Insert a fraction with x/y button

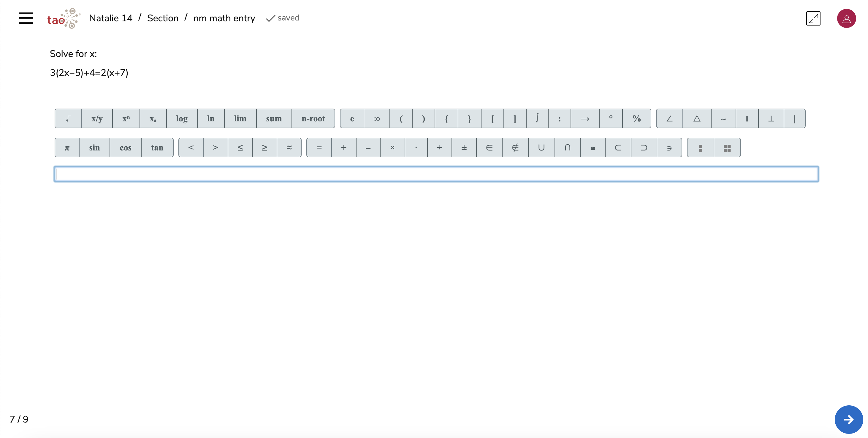[97, 119]
